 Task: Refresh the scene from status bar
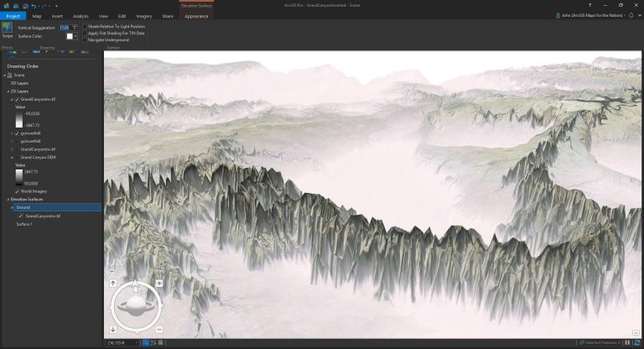[637, 342]
